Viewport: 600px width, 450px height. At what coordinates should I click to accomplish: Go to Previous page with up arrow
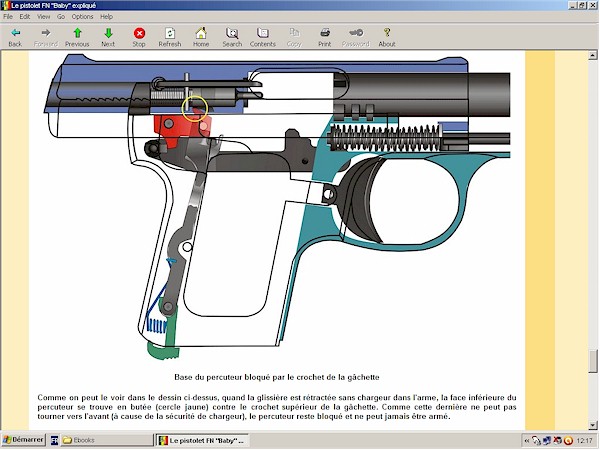click(x=77, y=33)
